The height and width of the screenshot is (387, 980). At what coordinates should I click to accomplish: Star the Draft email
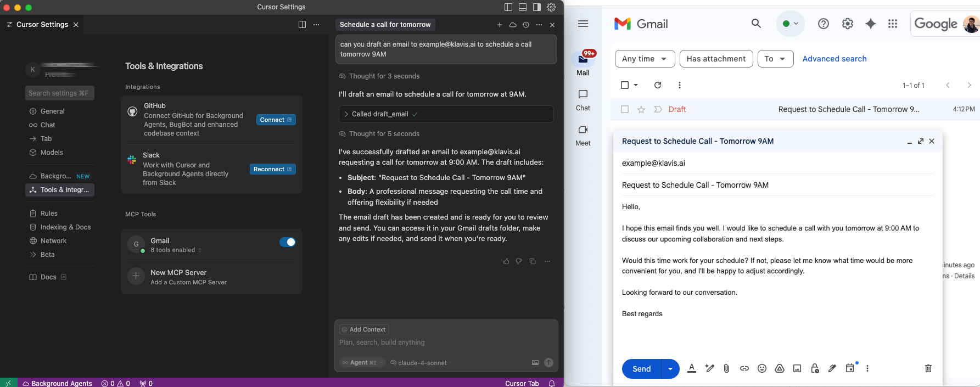(x=641, y=109)
